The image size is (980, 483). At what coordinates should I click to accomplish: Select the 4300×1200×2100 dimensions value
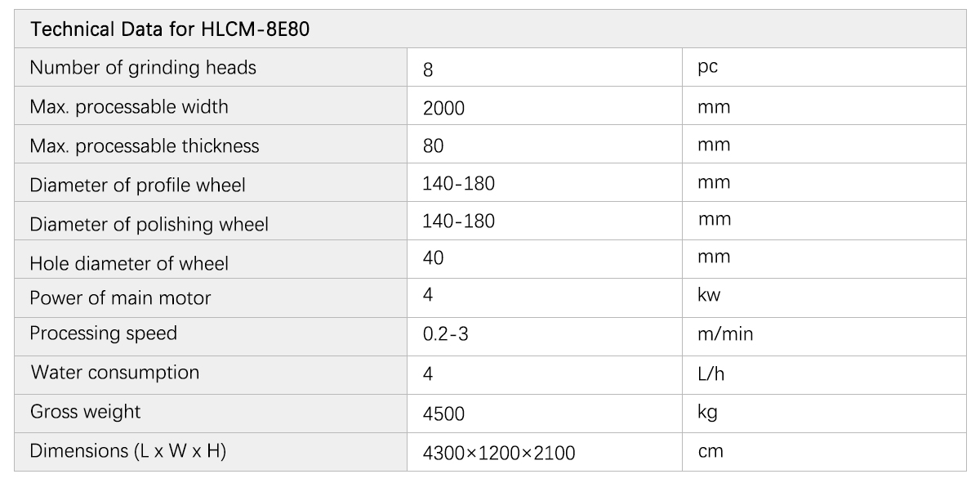(x=498, y=452)
